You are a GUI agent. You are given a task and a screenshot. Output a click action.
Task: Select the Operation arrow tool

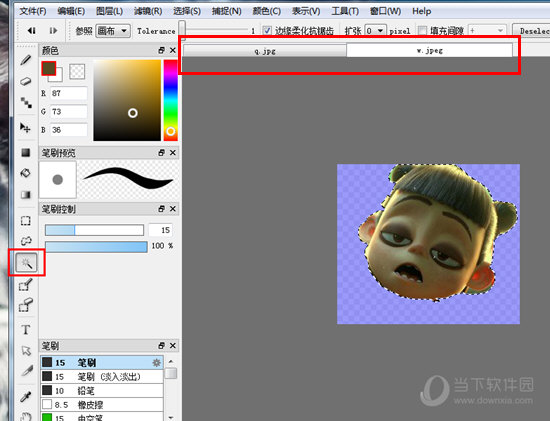pyautogui.click(x=26, y=350)
